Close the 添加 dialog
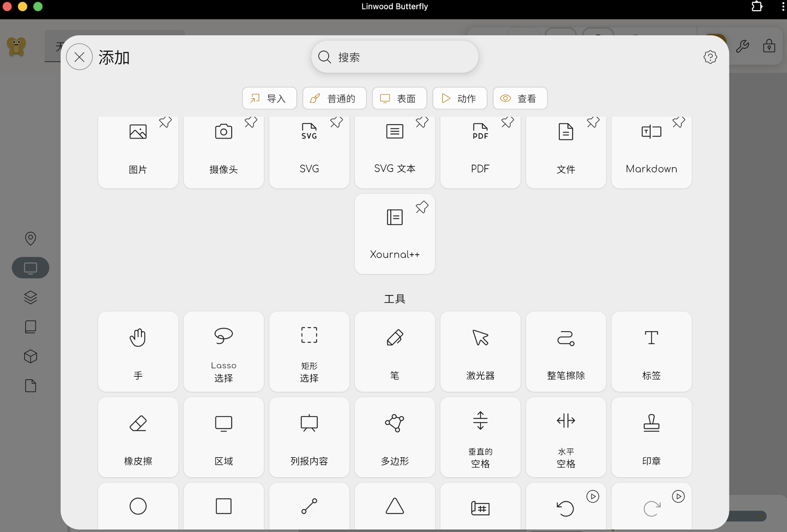The image size is (787, 532). 79,56
